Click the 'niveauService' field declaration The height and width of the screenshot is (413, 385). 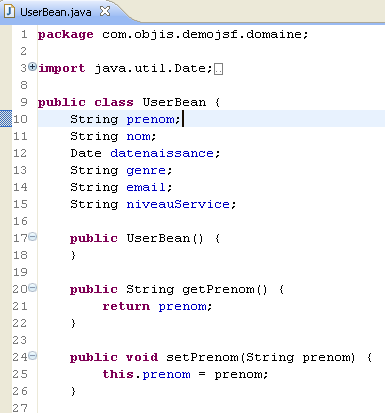click(178, 204)
